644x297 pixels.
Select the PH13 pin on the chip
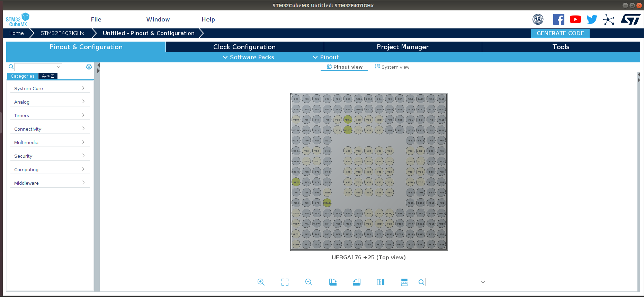pos(410,141)
